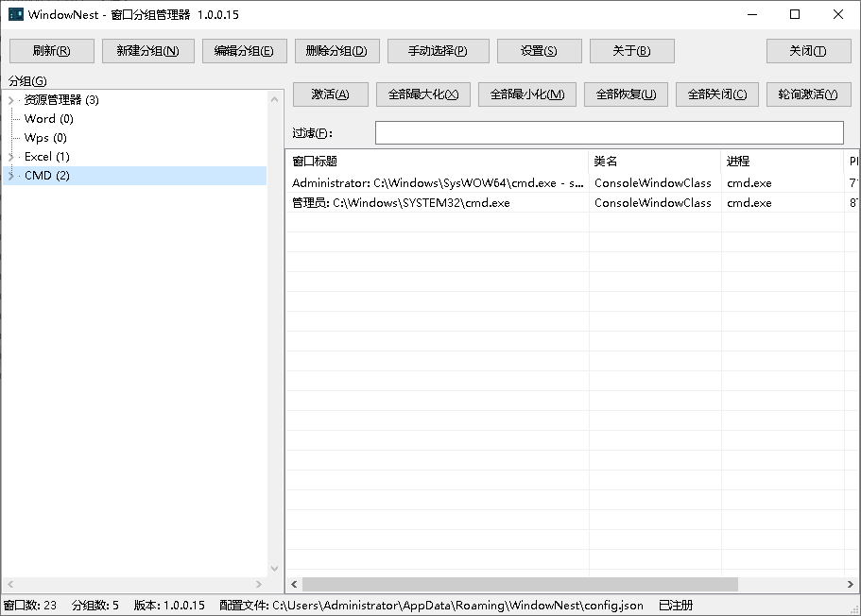The height and width of the screenshot is (616, 861).
Task: Click into the 过滤(F) filter input field
Action: 610,133
